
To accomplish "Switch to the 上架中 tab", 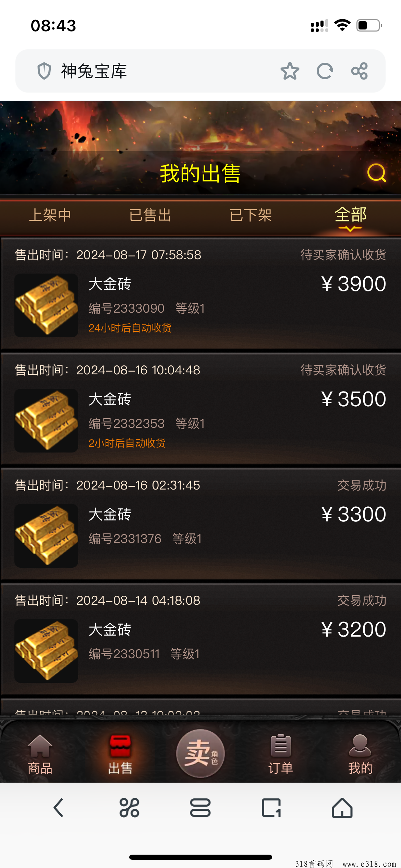I will click(50, 216).
